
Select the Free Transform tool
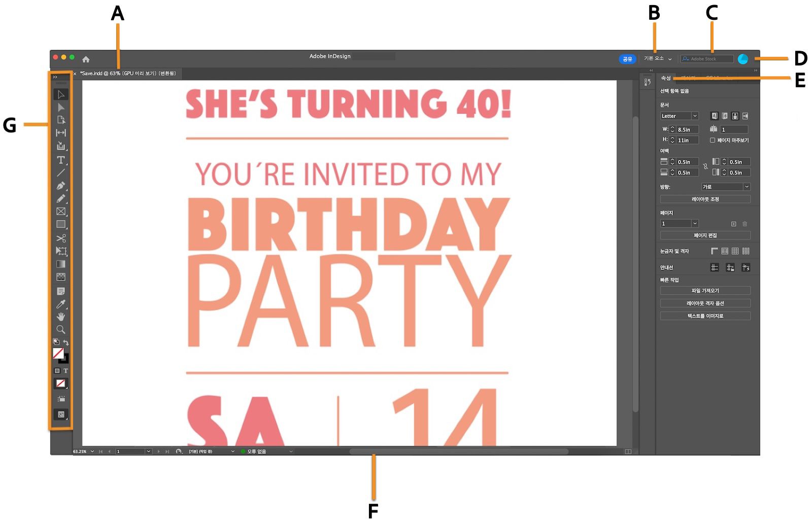pos(61,251)
